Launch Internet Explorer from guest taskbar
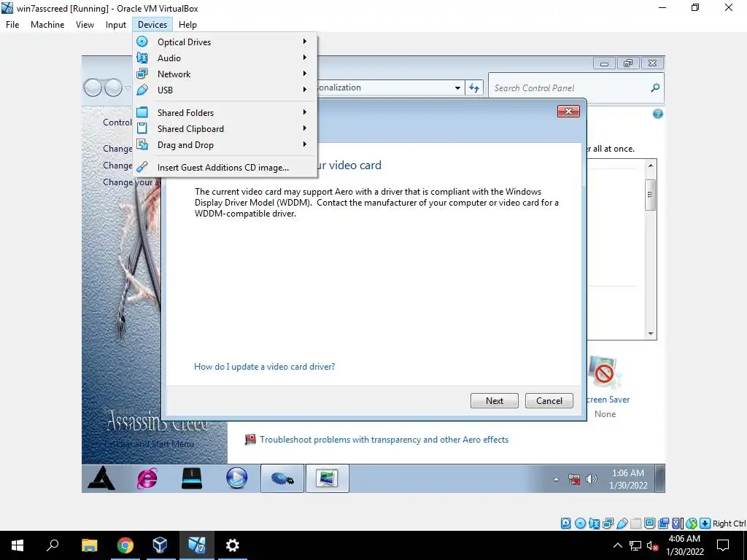The height and width of the screenshot is (560, 747). 147,478
